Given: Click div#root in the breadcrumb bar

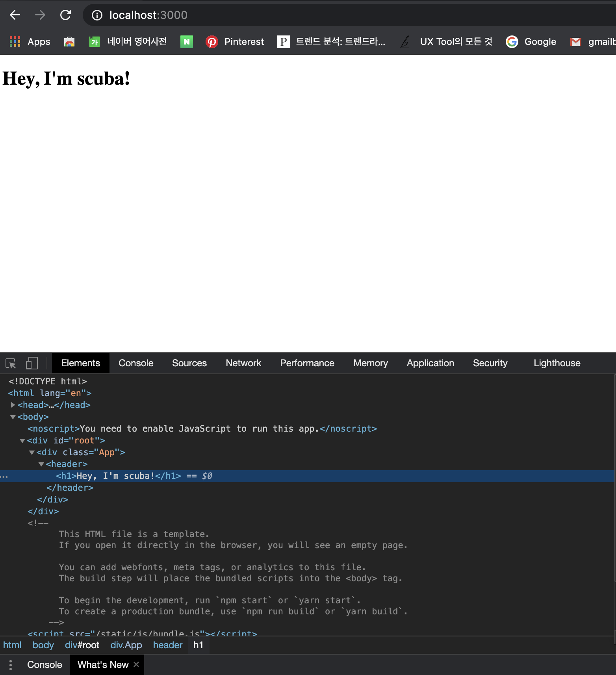Looking at the screenshot, I should [82, 645].
